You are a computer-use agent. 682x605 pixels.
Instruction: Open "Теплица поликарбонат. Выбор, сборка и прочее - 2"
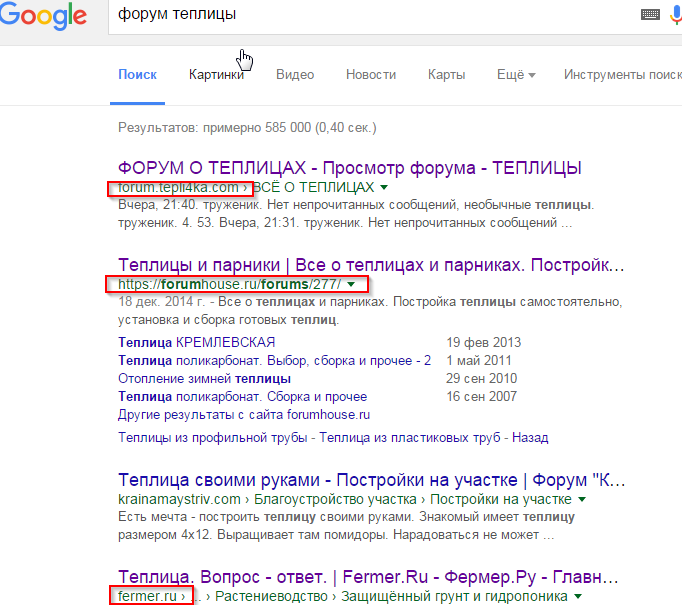point(274,361)
